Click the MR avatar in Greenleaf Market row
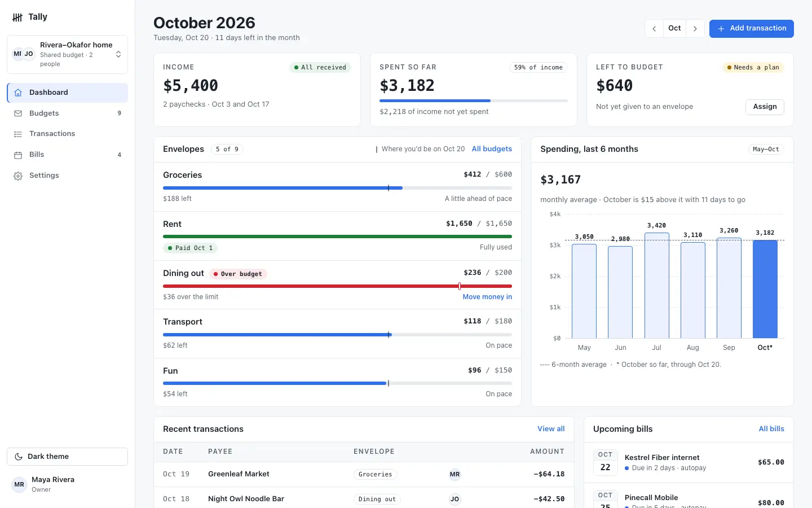Viewport: 812px width, 508px height. [x=454, y=475]
